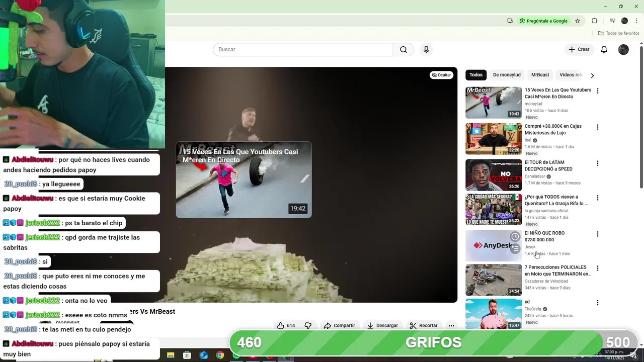Viewport: 644px width, 362px height.
Task: Click Pregúntale a Google button
Action: [x=543, y=21]
